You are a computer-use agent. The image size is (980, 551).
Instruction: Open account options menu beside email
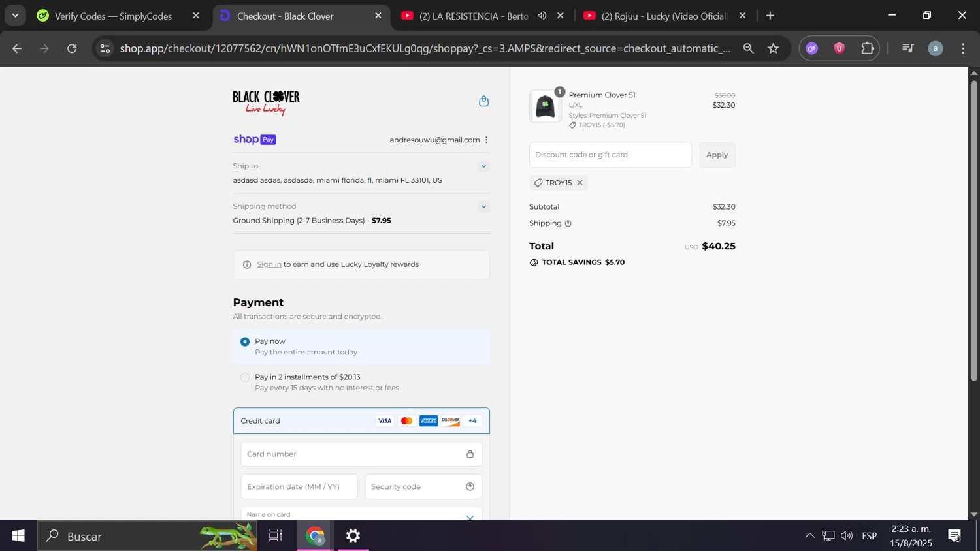[487, 140]
